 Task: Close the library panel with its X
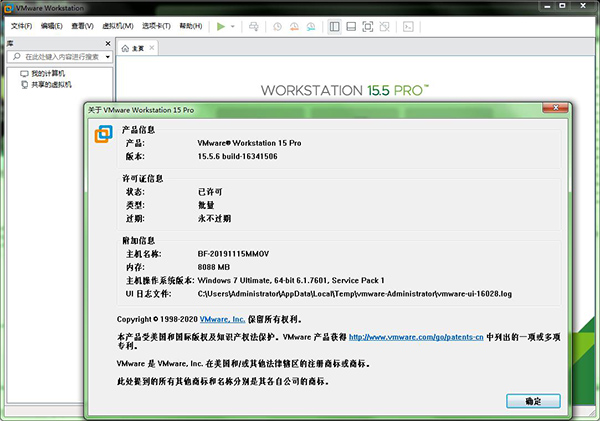[x=108, y=44]
